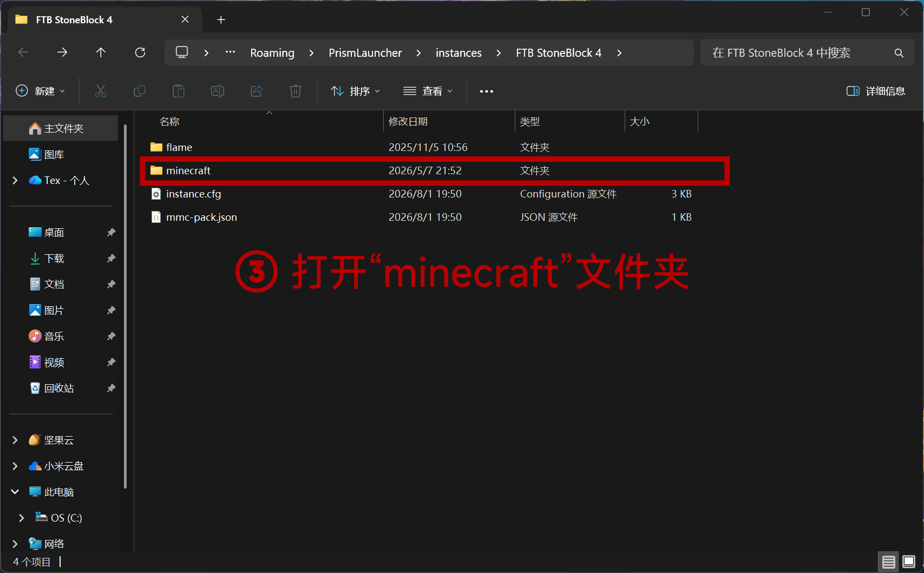Switch to details list view icon in status bar

click(889, 562)
